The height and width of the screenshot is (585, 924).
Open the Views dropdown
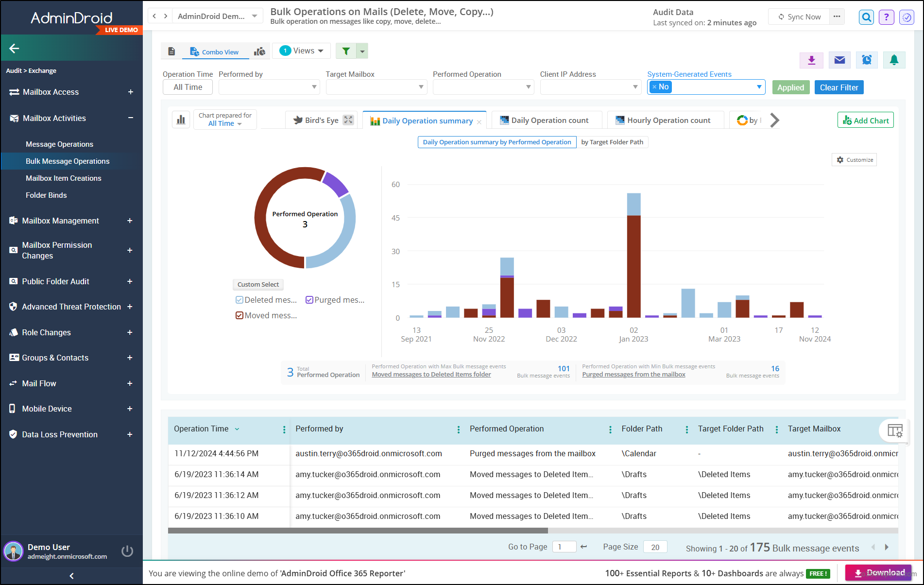[302, 51]
